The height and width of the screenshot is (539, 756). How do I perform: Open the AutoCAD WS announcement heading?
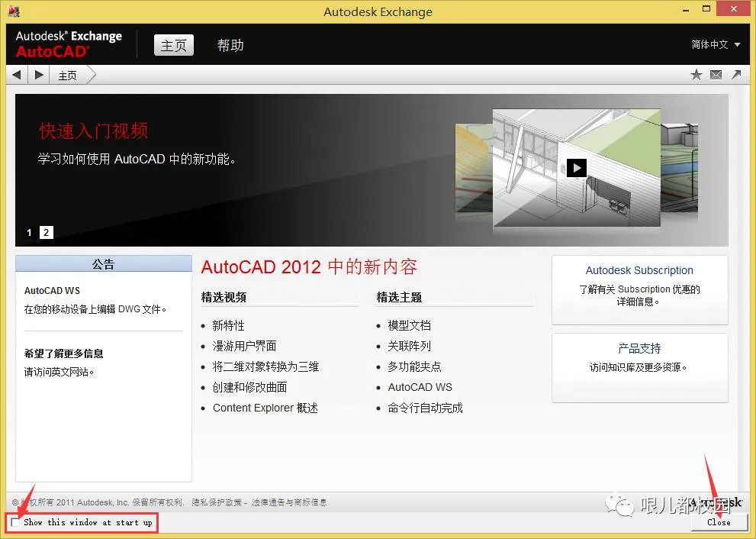52,290
